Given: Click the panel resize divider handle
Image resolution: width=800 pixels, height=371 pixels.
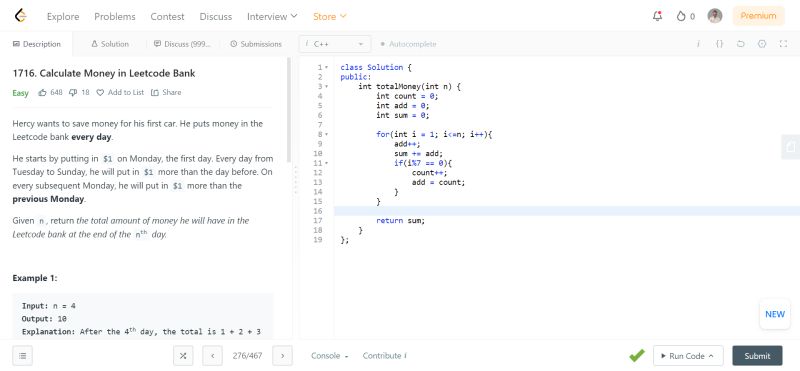Looking at the screenshot, I should tap(295, 179).
